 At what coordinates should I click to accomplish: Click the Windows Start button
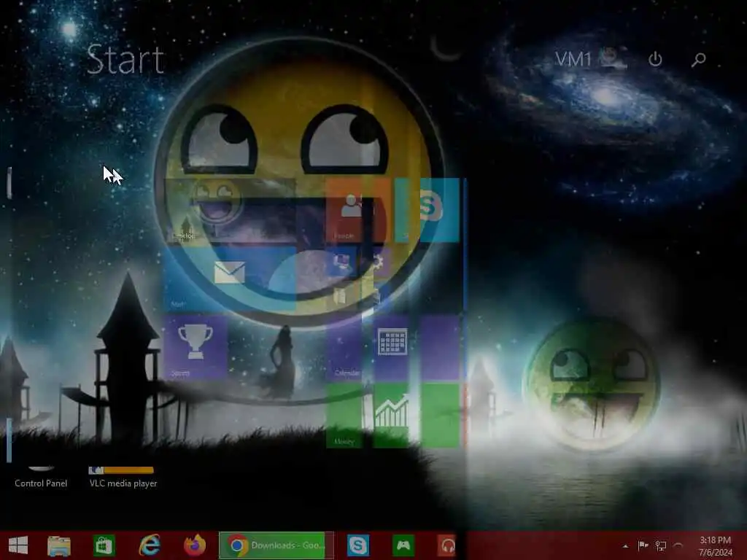pos(18,545)
